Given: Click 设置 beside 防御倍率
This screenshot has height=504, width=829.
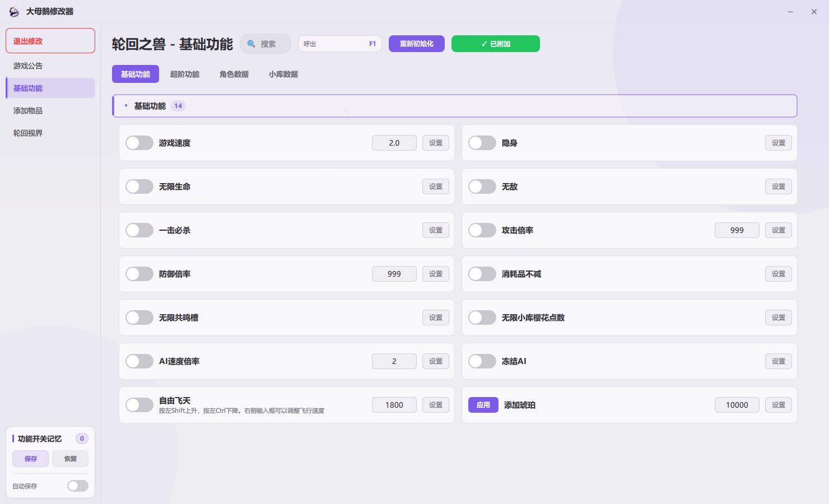Looking at the screenshot, I should coord(436,274).
